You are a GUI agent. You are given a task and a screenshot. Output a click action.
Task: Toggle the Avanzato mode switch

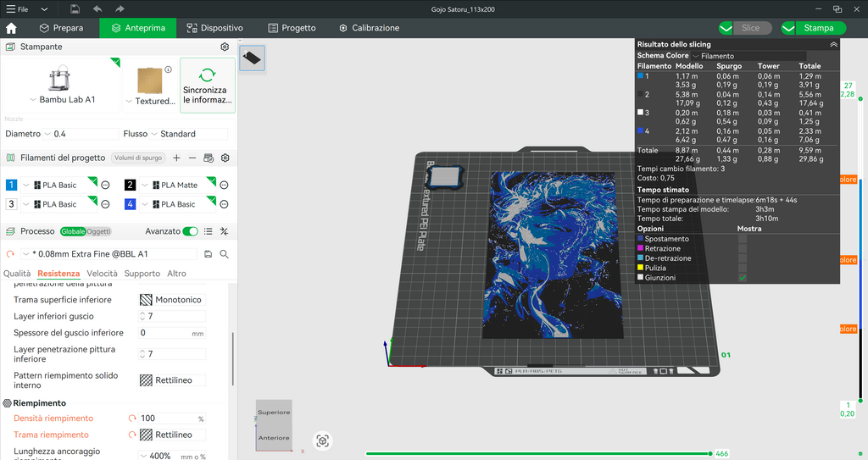(x=190, y=231)
